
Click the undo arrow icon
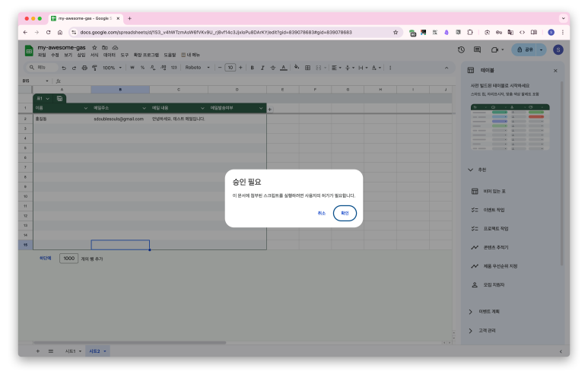63,67
